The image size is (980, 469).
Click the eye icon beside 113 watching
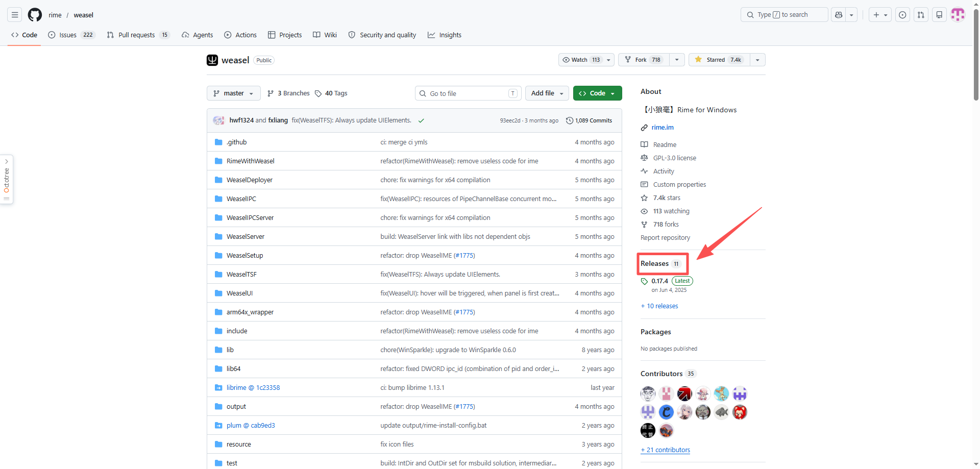tap(644, 211)
